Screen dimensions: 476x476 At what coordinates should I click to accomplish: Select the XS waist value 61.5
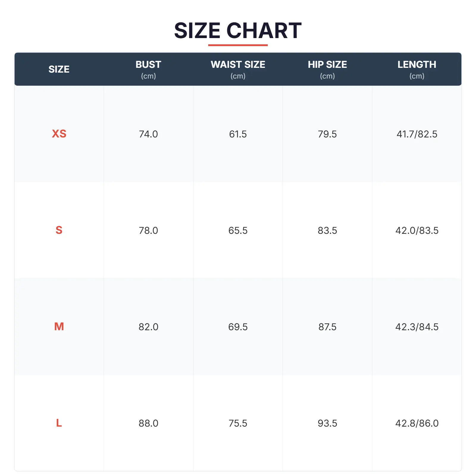coord(238,134)
